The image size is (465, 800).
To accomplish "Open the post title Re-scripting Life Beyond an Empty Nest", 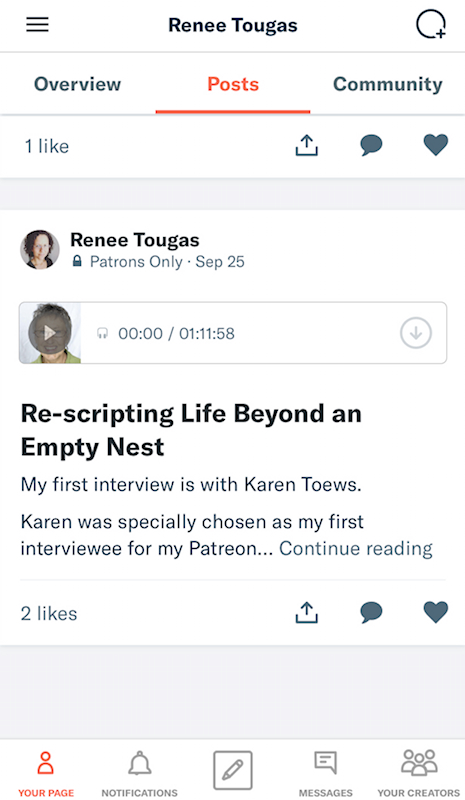I will 191,430.
